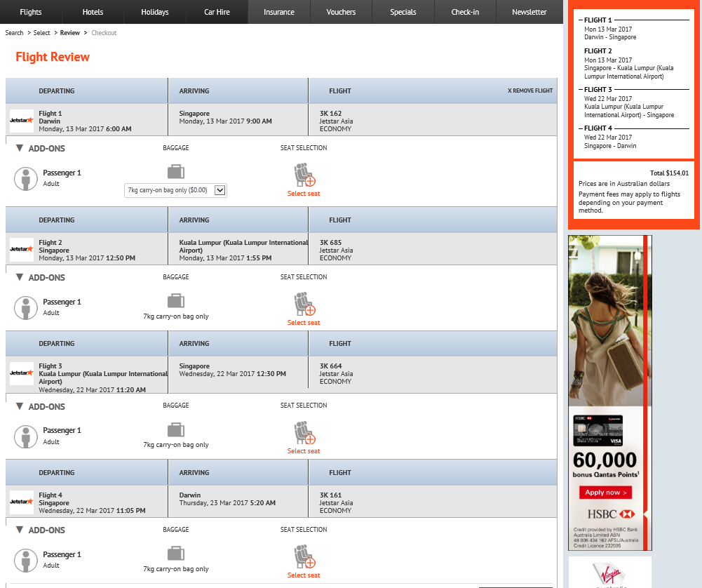Click Flight 4 Passenger 1 avatar icon
This screenshot has height=588, width=702.
26,561
